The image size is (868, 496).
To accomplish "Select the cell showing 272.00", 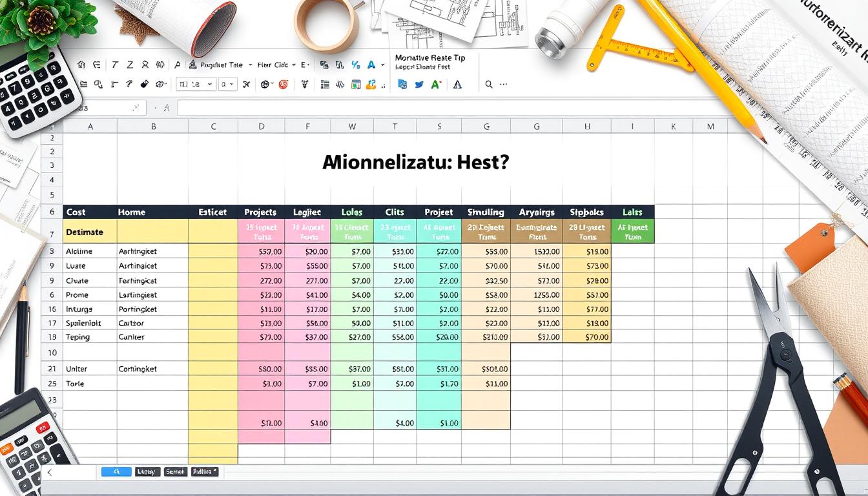I will coord(261,281).
